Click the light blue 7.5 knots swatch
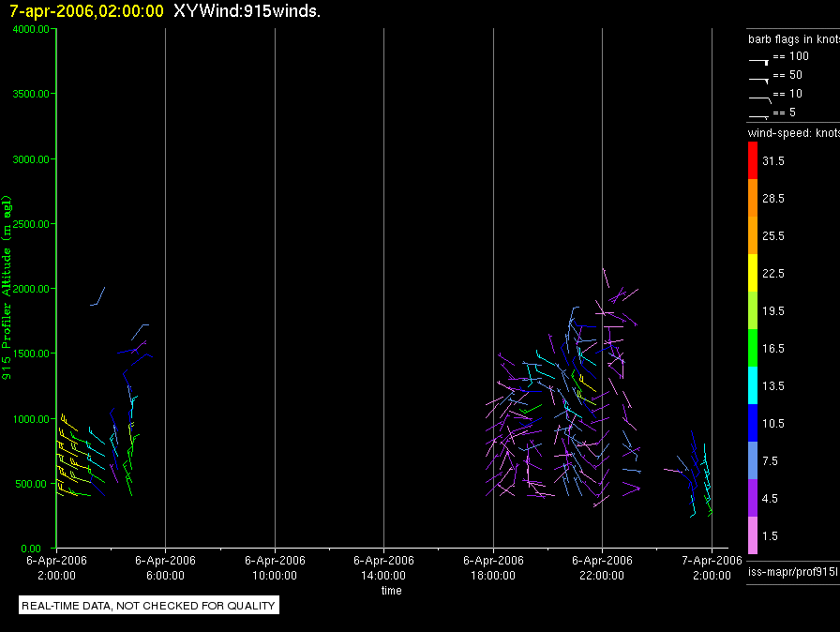 [753, 460]
